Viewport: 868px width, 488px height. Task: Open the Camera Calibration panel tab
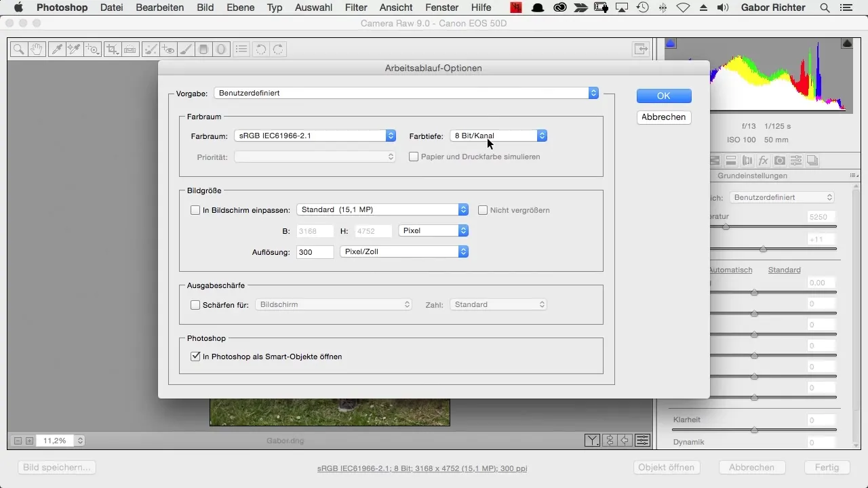point(780,161)
